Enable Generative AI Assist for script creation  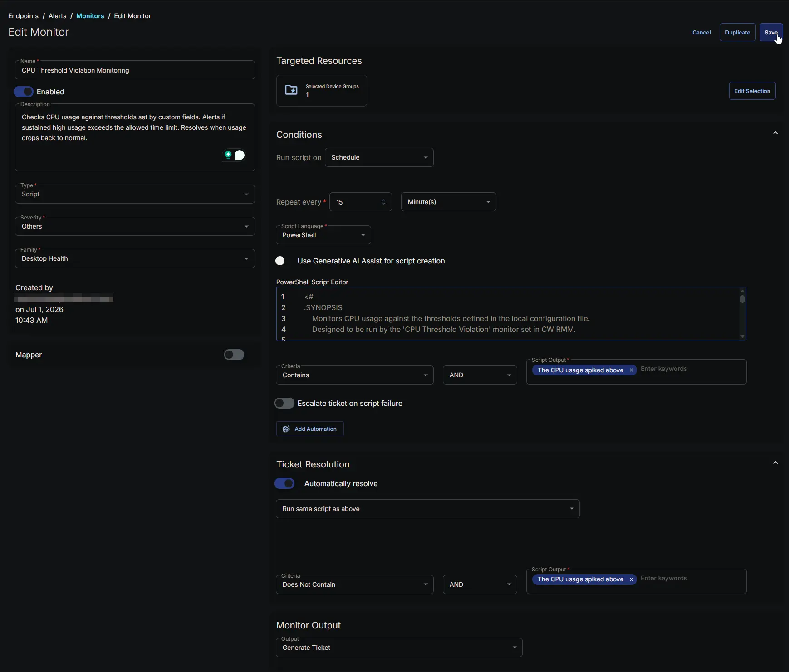pos(280,261)
